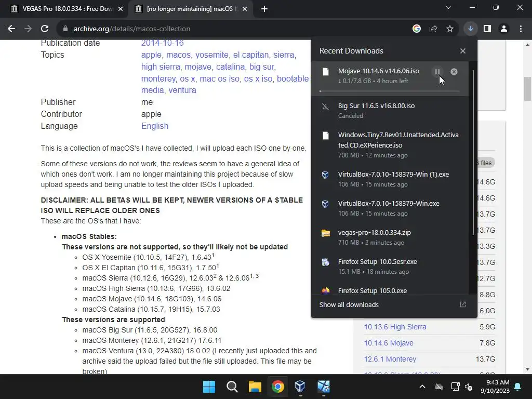Open Windows taskbar search
This screenshot has width=532, height=399.
click(x=232, y=387)
